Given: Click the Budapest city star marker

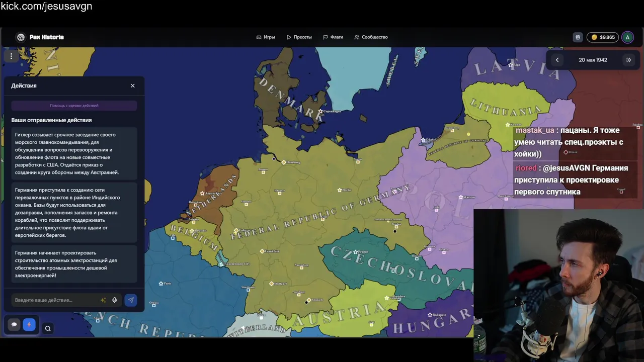Looking at the screenshot, I should point(430,315).
